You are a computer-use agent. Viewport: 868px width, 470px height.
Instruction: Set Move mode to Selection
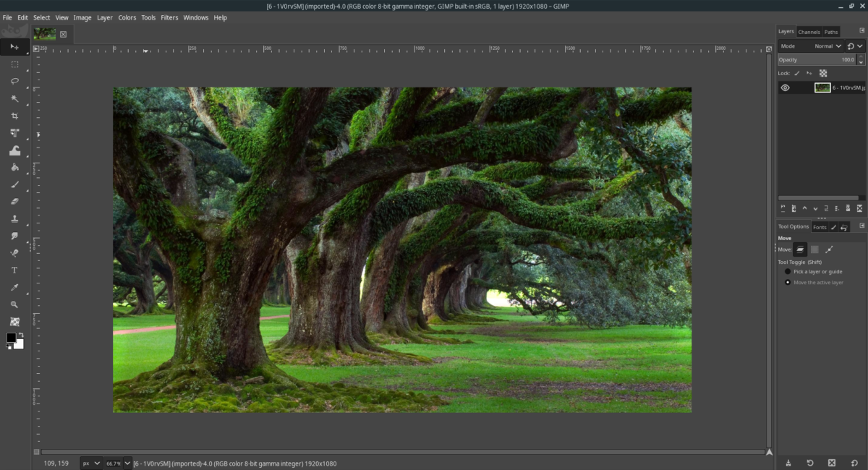[814, 249]
